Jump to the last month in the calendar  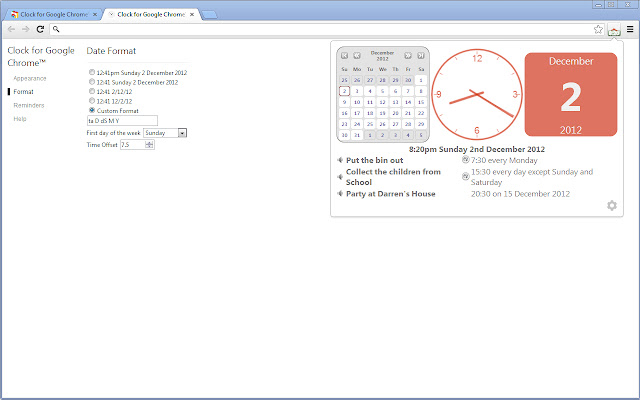pos(420,56)
